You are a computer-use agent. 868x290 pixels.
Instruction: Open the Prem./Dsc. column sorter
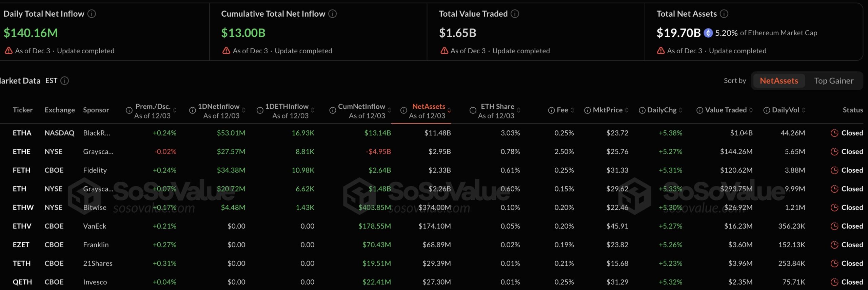coord(174,110)
